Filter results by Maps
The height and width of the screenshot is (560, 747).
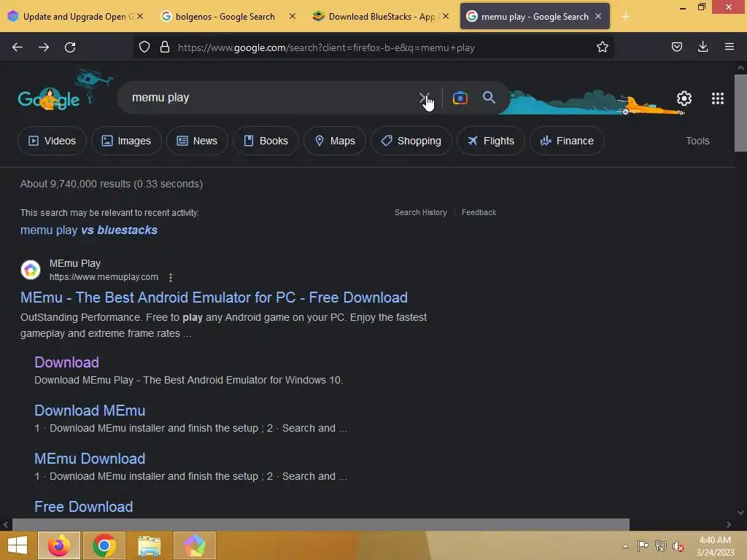tap(334, 141)
